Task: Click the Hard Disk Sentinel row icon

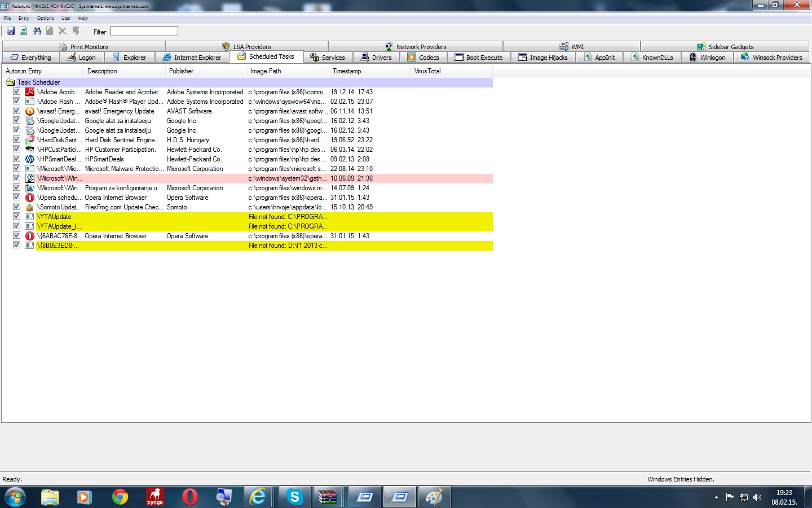Action: (x=30, y=140)
